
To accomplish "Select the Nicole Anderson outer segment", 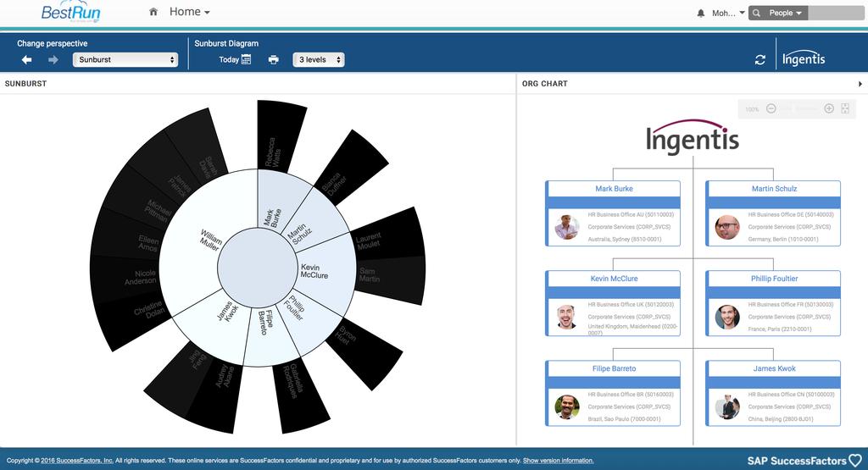I will 126,278.
